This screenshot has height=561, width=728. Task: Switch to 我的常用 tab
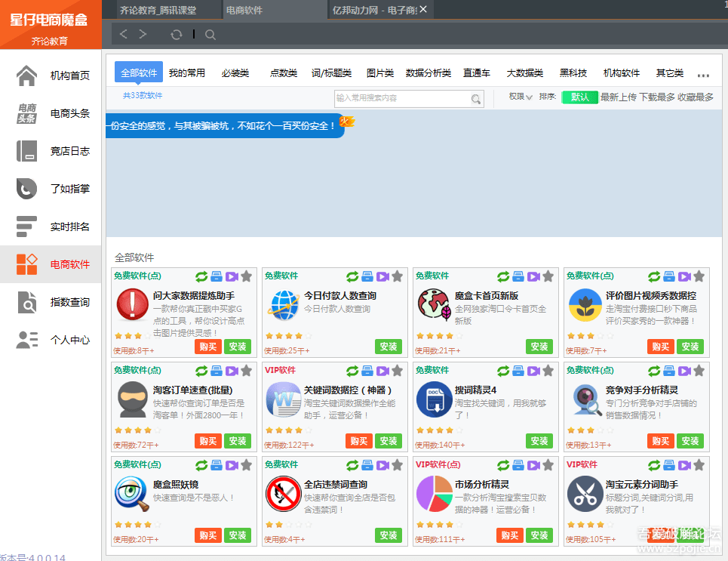tap(186, 73)
